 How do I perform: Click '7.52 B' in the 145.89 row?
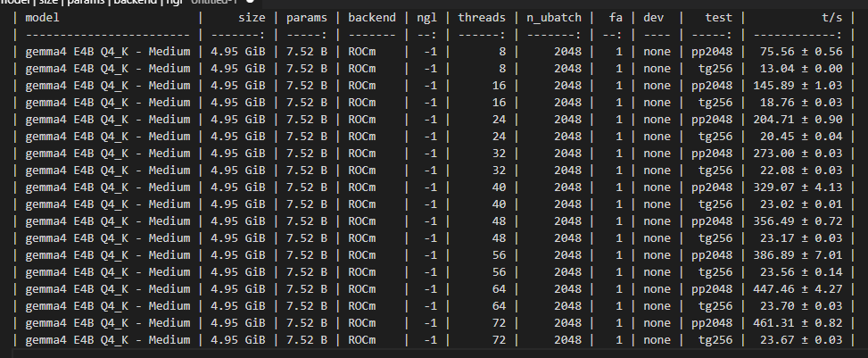[x=307, y=86]
